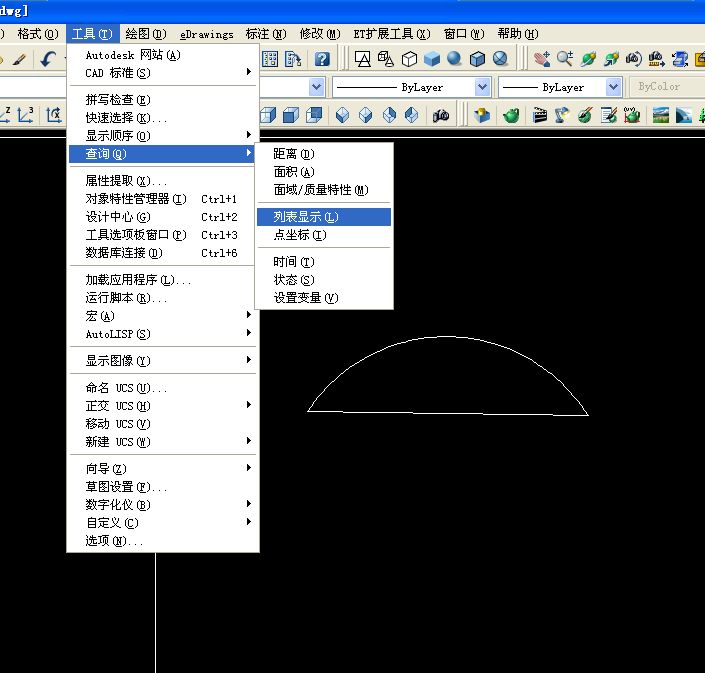This screenshot has height=673, width=705.
Task: Open the Materials paintbrush sphere icon
Action: [585, 116]
